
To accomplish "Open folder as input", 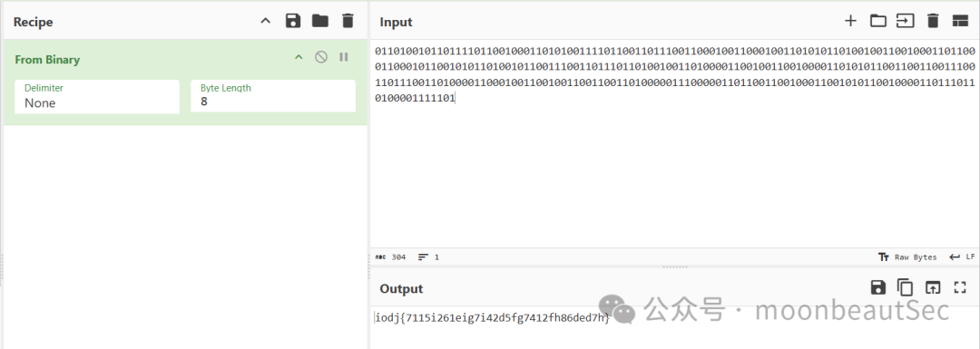I will coord(878,21).
